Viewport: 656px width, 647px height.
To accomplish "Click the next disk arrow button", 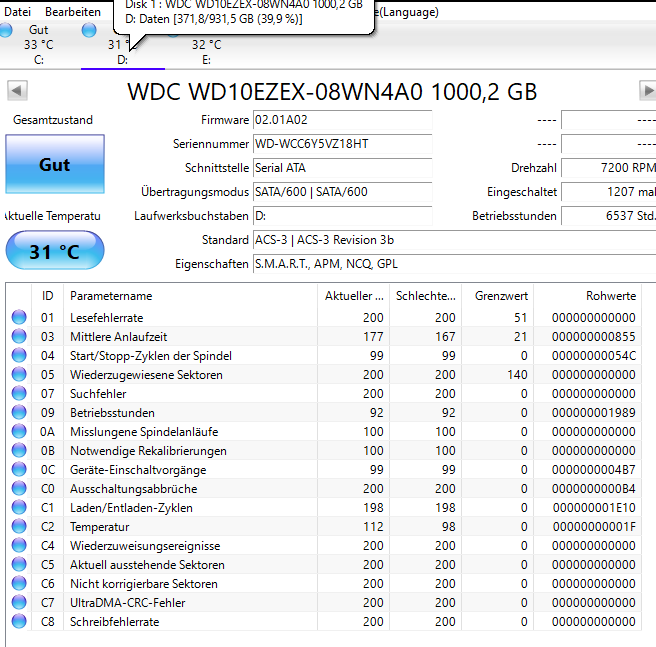I will (x=648, y=90).
